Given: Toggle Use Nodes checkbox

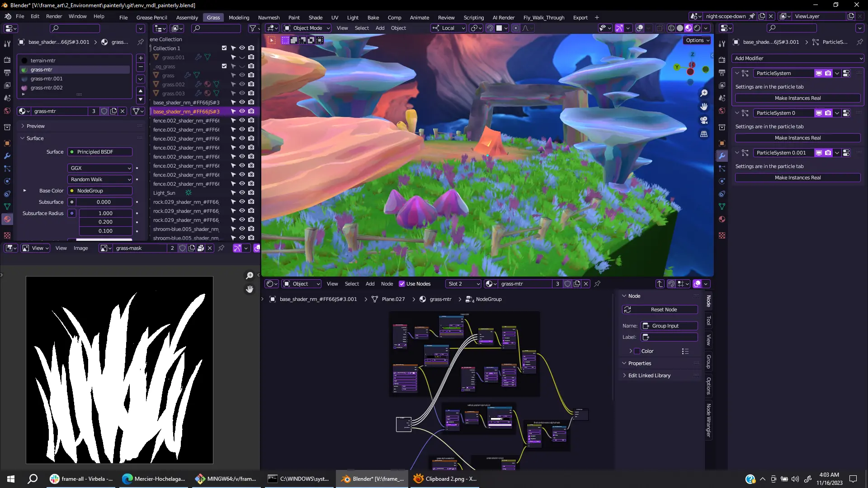Looking at the screenshot, I should point(401,284).
